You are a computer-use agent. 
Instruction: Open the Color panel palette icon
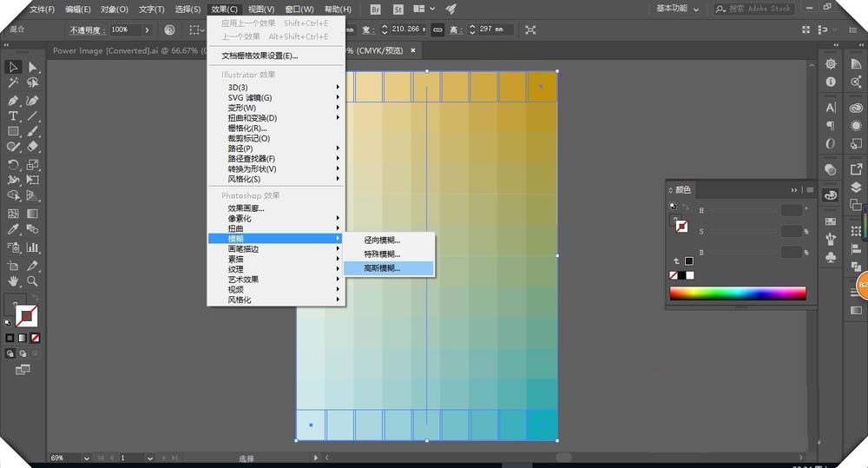[x=831, y=195]
